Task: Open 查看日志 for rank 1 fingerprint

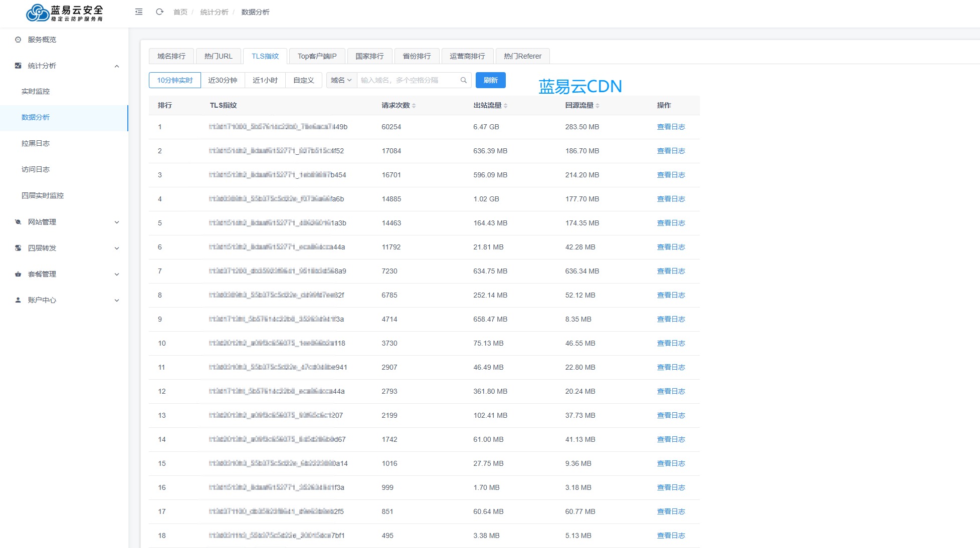Action: [x=671, y=127]
